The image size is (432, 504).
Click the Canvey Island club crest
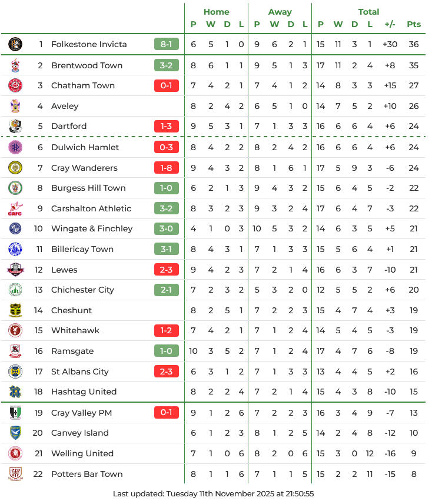click(x=15, y=433)
